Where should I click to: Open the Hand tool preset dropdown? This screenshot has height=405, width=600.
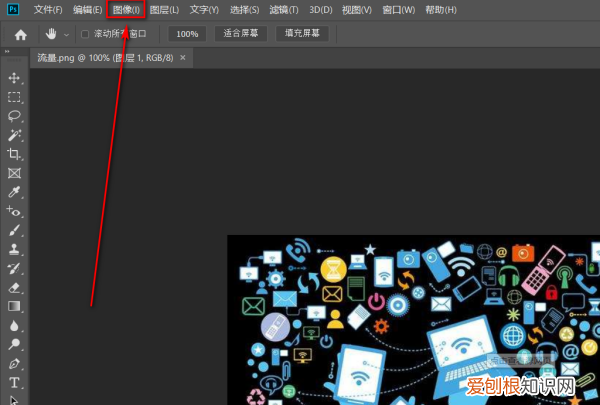[x=66, y=34]
